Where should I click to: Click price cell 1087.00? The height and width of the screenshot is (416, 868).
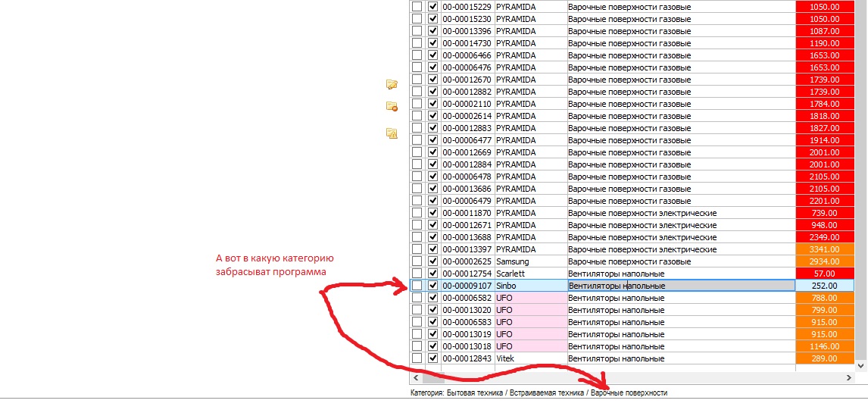tap(826, 31)
